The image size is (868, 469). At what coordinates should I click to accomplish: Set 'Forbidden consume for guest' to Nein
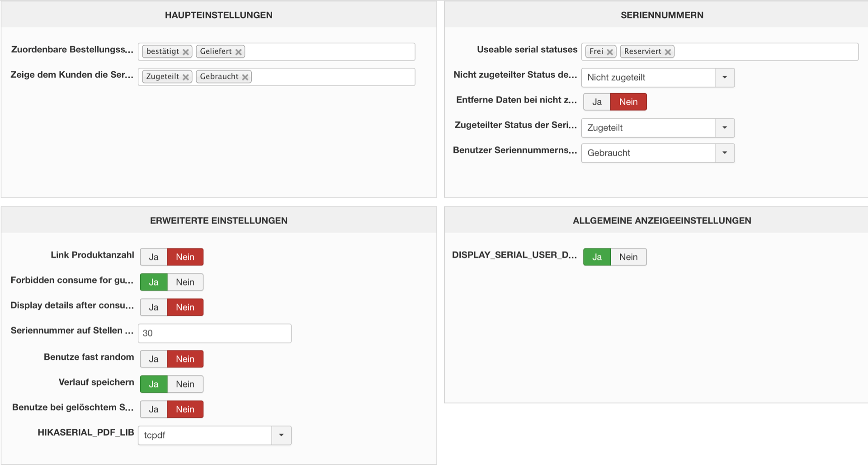click(185, 282)
